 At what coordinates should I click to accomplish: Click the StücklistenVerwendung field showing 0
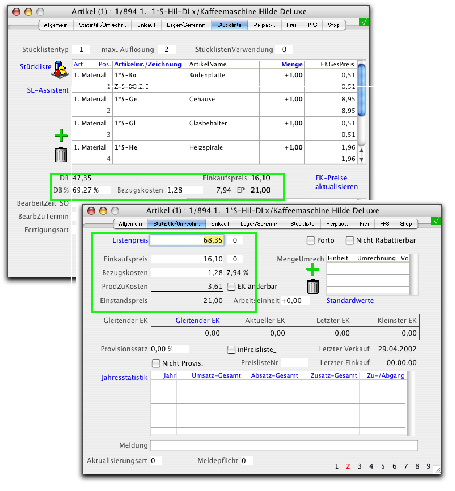[x=284, y=49]
